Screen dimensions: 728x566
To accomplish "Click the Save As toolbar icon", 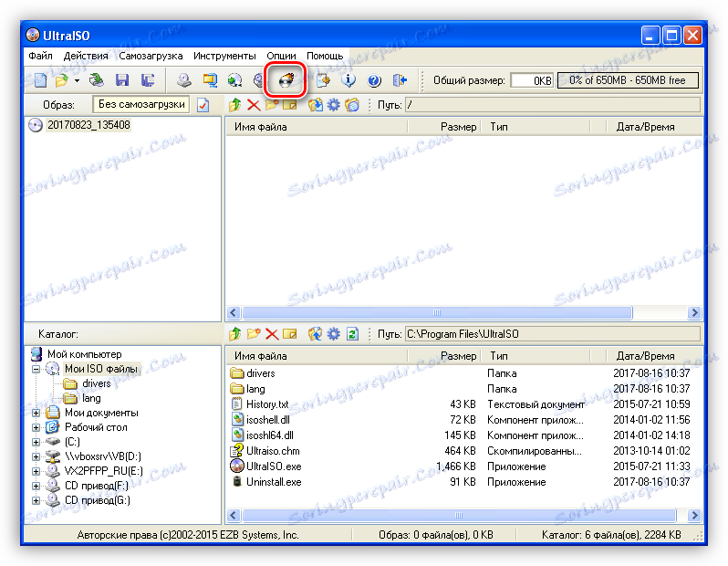I will click(148, 80).
